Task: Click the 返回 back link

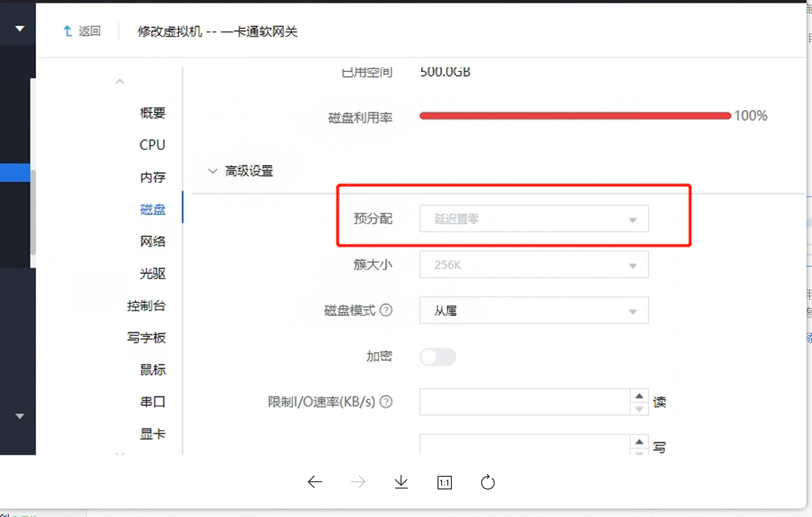Action: (x=82, y=31)
